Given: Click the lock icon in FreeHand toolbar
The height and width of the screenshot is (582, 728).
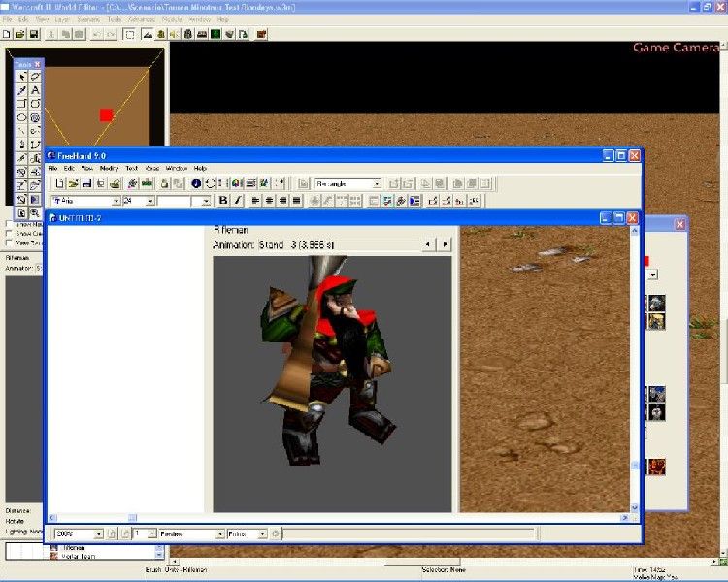Looking at the screenshot, I should click(x=164, y=183).
